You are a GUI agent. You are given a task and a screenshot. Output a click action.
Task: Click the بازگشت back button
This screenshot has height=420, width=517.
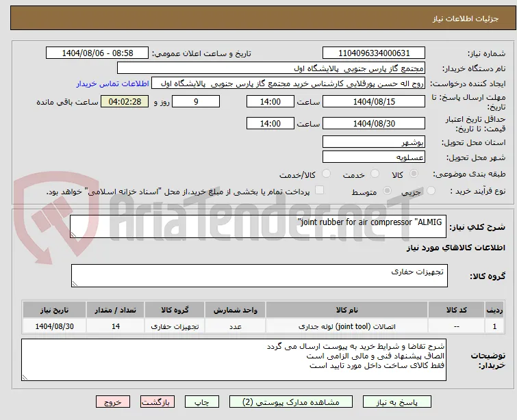(x=157, y=402)
